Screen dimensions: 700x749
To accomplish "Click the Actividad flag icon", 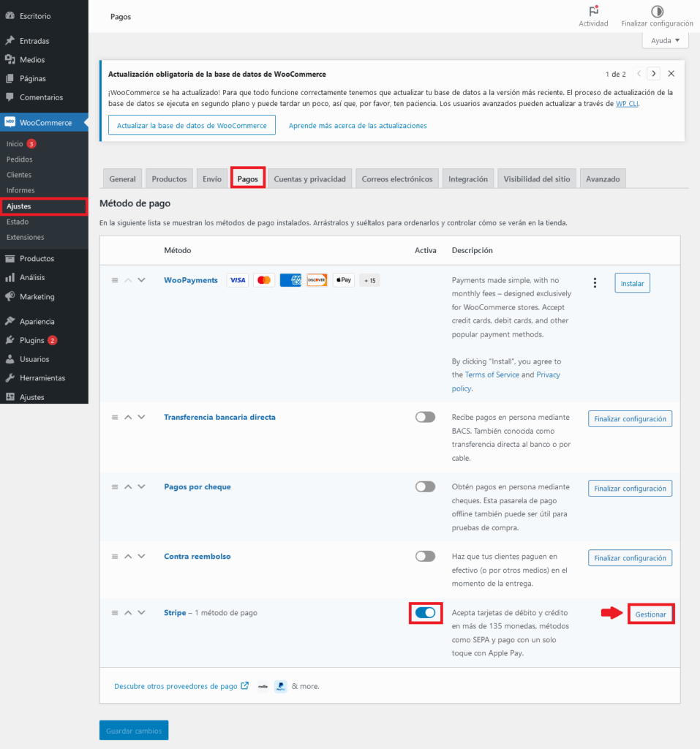I will (x=593, y=12).
